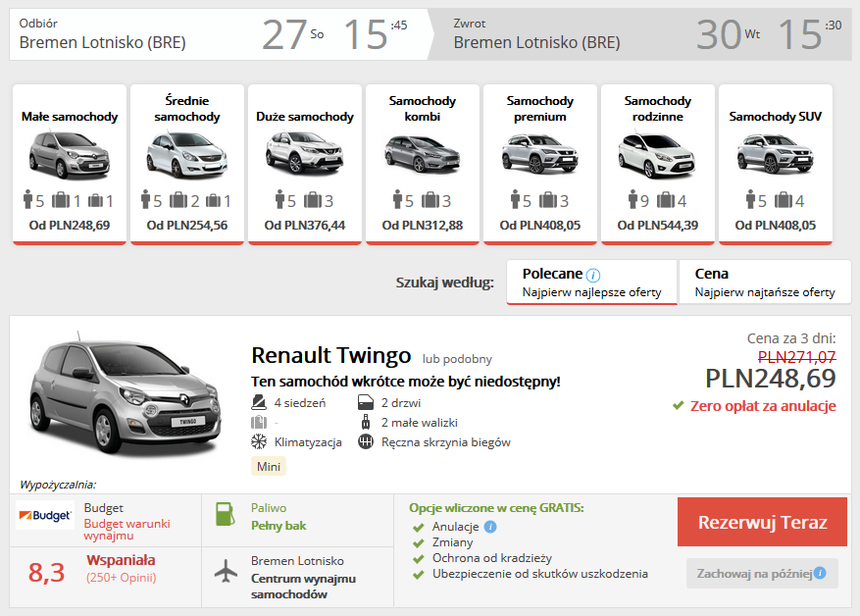Click the airplane icon by Bremen Lotnisko
Viewport: 860px width, 616px height.
pos(226,571)
